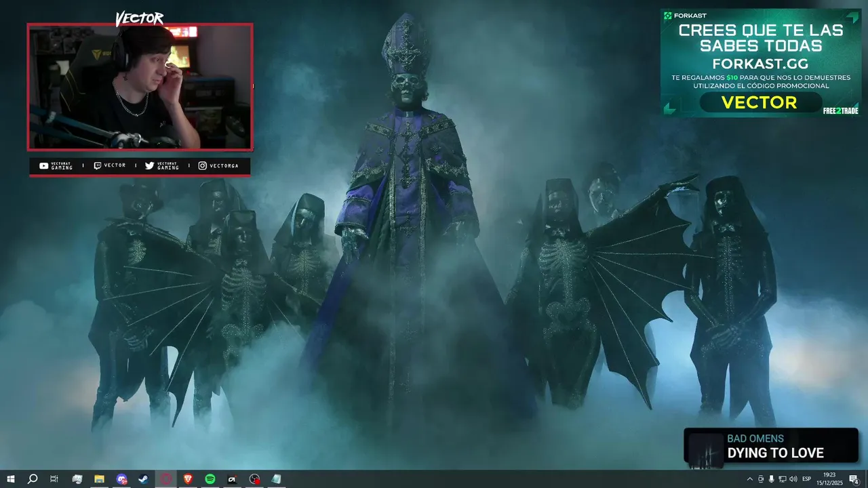The width and height of the screenshot is (868, 488).
Task: Open the highlighted pink circle taskbar app
Action: click(x=165, y=479)
